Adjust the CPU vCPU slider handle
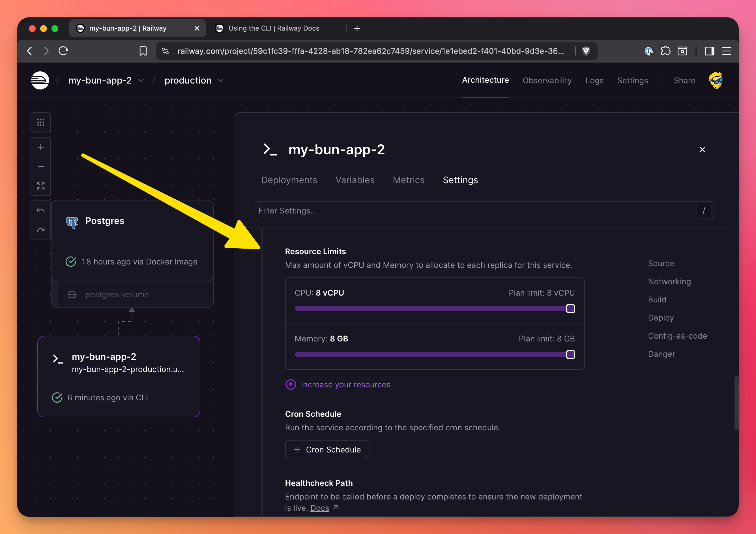This screenshot has height=534, width=756. 570,309
